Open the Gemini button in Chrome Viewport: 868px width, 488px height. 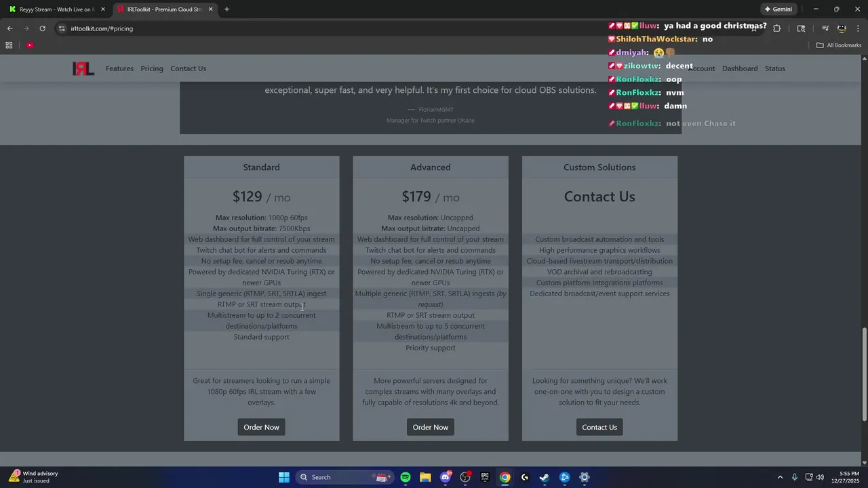pyautogui.click(x=778, y=9)
